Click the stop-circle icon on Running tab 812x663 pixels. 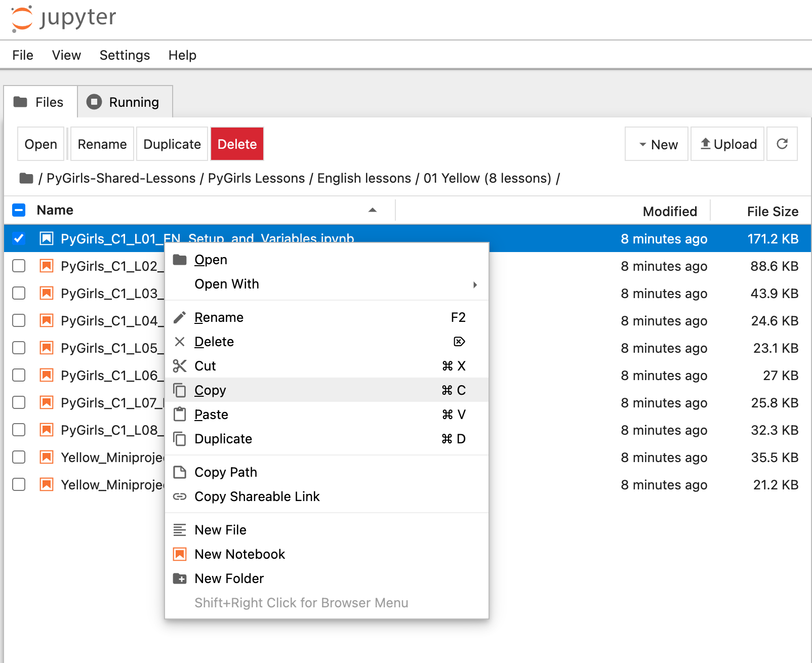pos(94,102)
